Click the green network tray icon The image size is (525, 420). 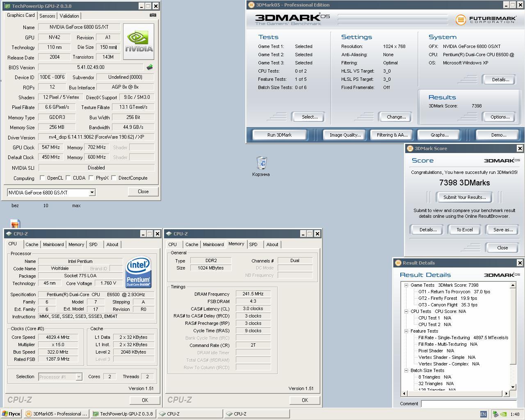(x=495, y=414)
